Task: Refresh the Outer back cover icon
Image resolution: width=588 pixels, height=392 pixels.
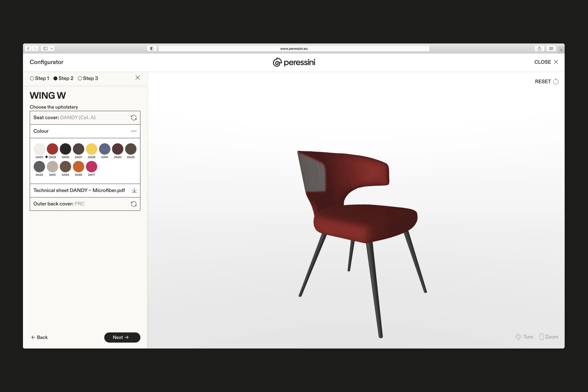Action: click(x=134, y=204)
